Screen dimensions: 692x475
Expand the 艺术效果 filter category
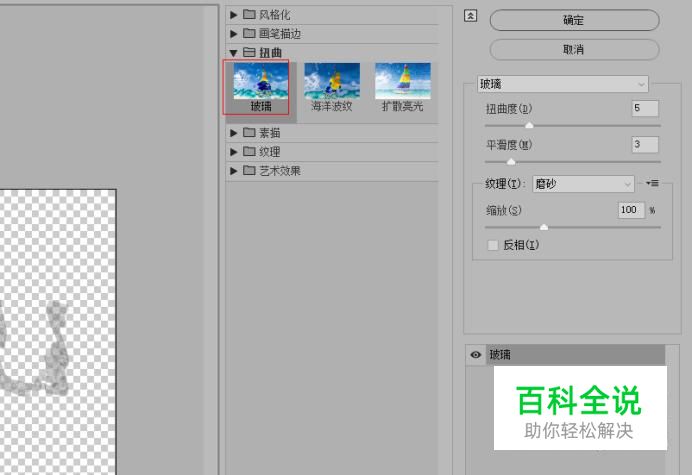tap(233, 171)
